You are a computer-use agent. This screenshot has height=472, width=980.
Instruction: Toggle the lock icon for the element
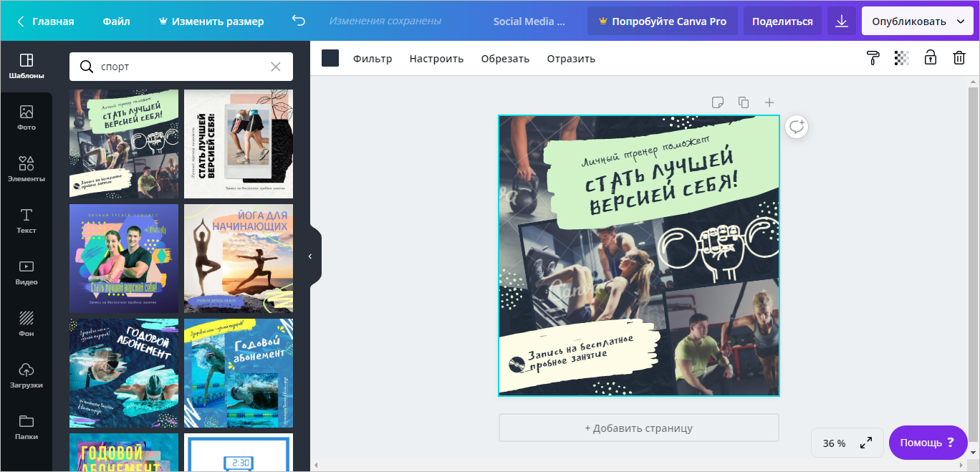pyautogui.click(x=930, y=58)
